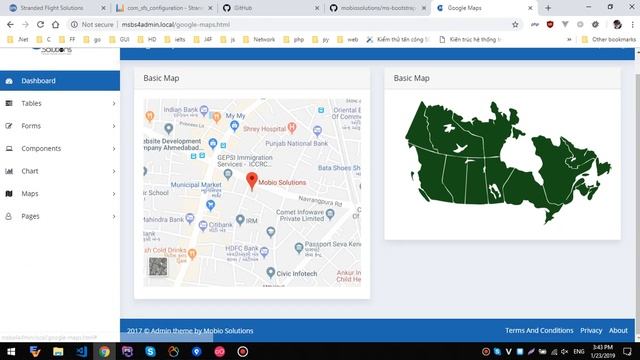This screenshot has height=360, width=640.
Task: Click the taskbar clock and date
Action: [x=602, y=351]
